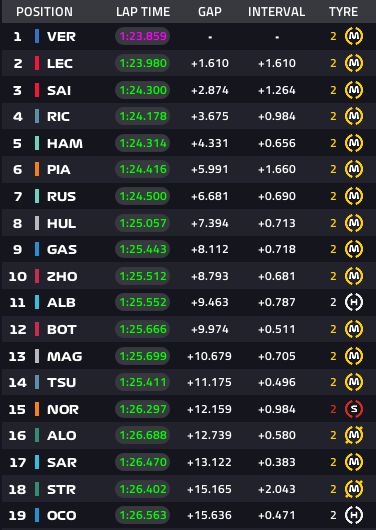This screenshot has height=530, width=376.
Task: Click Albon's hard tyre icon
Action: tap(354, 302)
